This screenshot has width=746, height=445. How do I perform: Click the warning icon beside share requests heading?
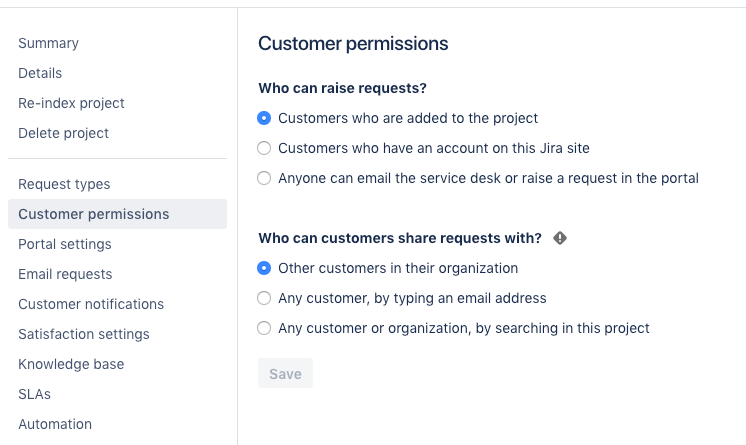tap(560, 238)
